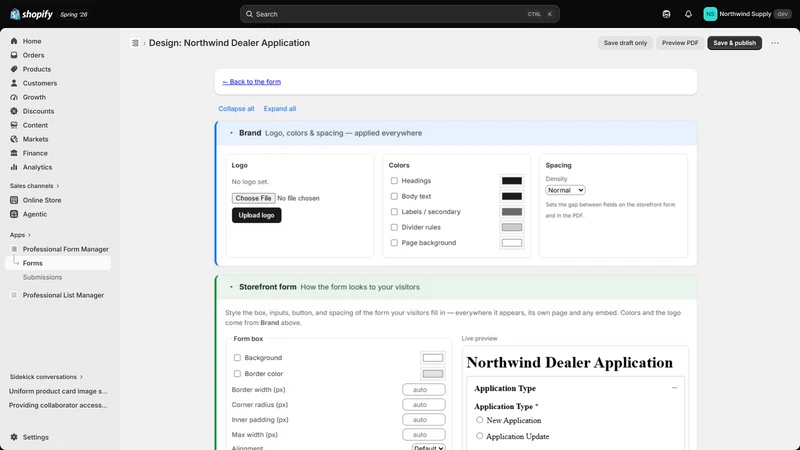Select the Application Update radio button

click(x=480, y=436)
